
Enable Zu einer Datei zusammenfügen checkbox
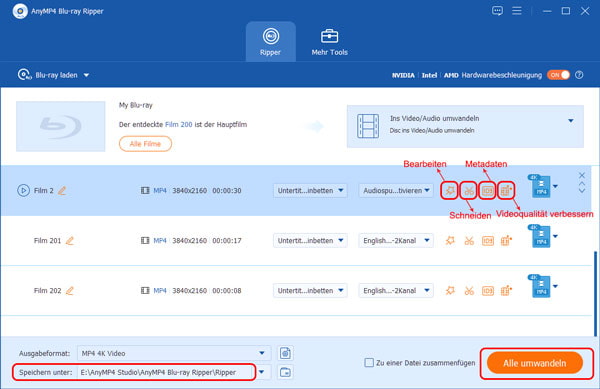369,363
